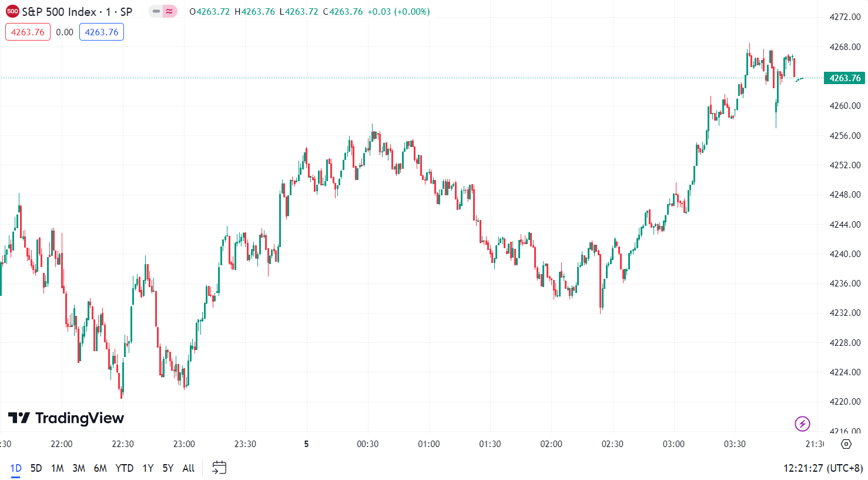Screen dimensions: 868x480
Task: Switch to the YTD time range
Action: pos(124,468)
